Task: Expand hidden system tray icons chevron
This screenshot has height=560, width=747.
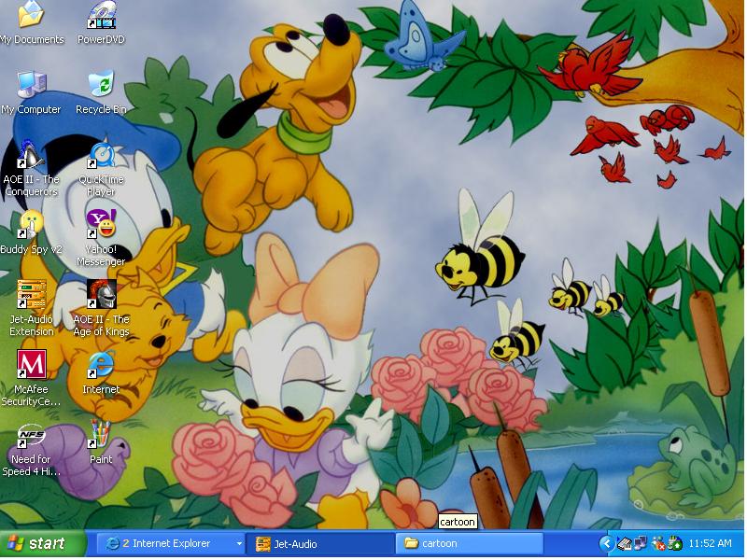Action: click(x=607, y=544)
